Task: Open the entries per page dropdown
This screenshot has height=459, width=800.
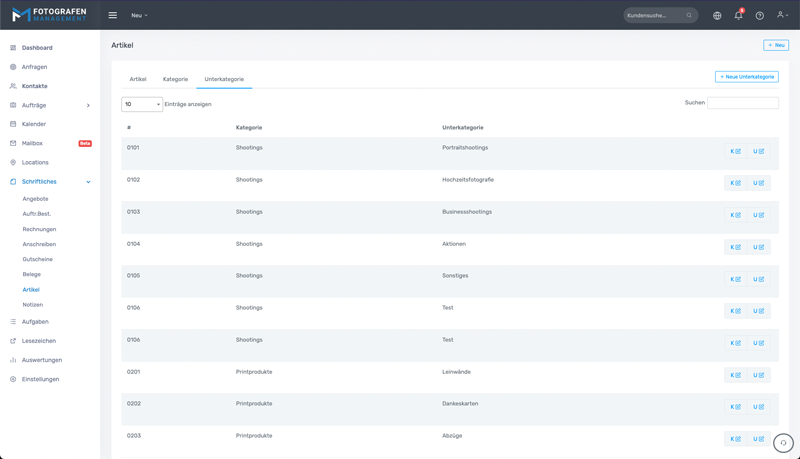Action: point(142,104)
